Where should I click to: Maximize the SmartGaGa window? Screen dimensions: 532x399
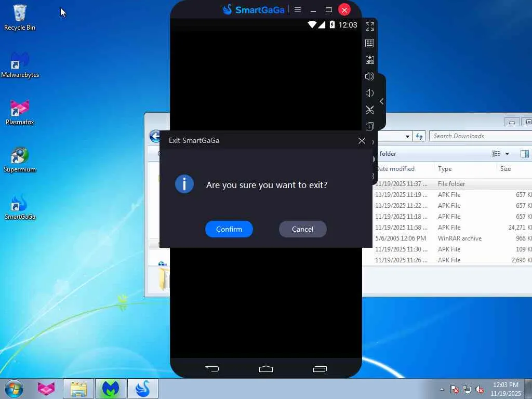pos(329,10)
